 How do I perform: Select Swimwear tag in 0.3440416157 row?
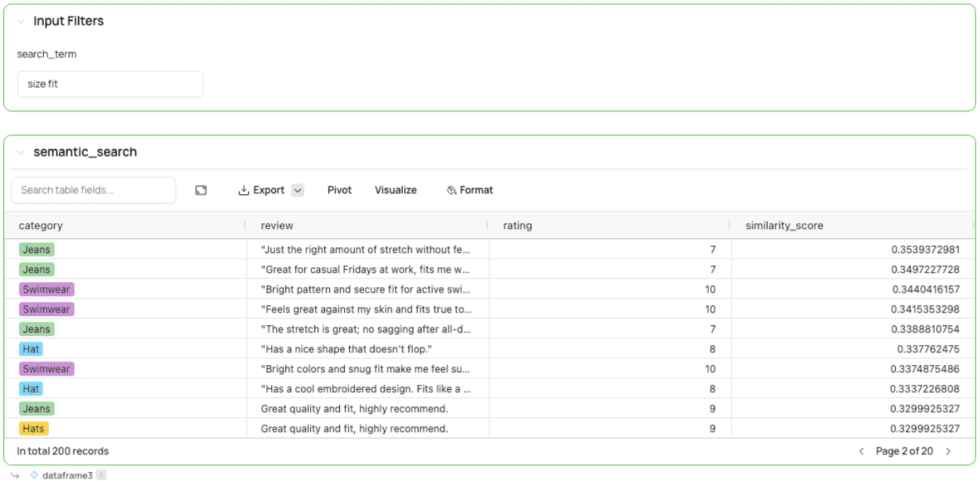pyautogui.click(x=46, y=289)
